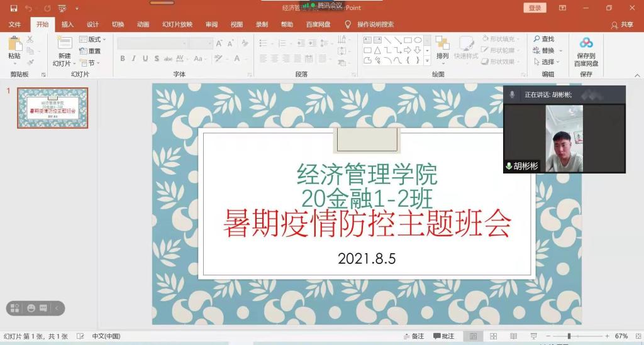This screenshot has width=644, height=345.
Task: Click the Share (共享) button
Action: click(x=622, y=25)
